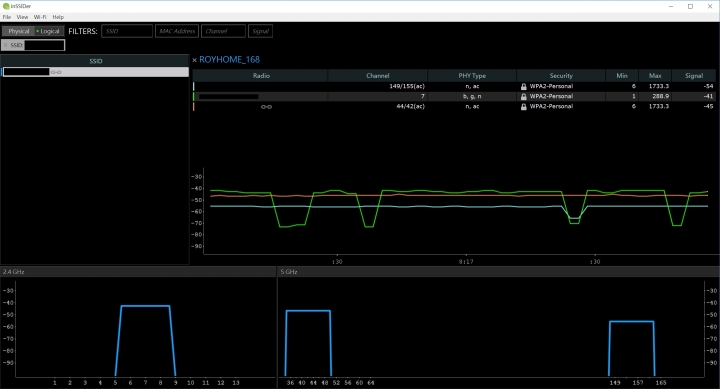Switch to Logical view mode
Image resolution: width=720 pixels, height=389 pixels.
point(49,31)
